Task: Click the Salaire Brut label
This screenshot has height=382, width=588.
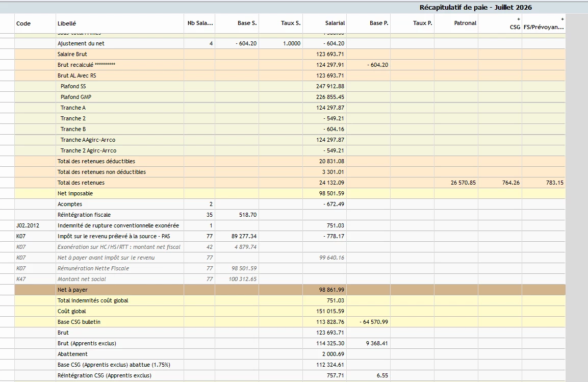Action: (x=72, y=54)
